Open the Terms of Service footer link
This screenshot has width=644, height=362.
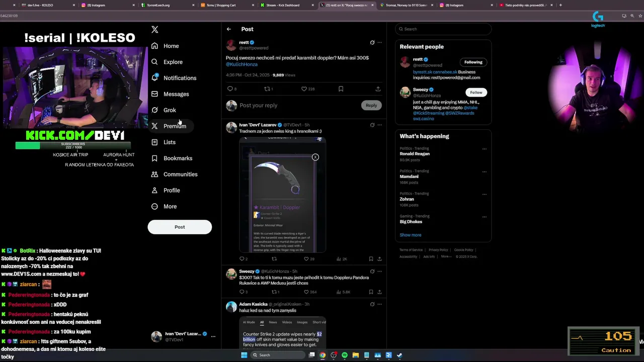411,250
